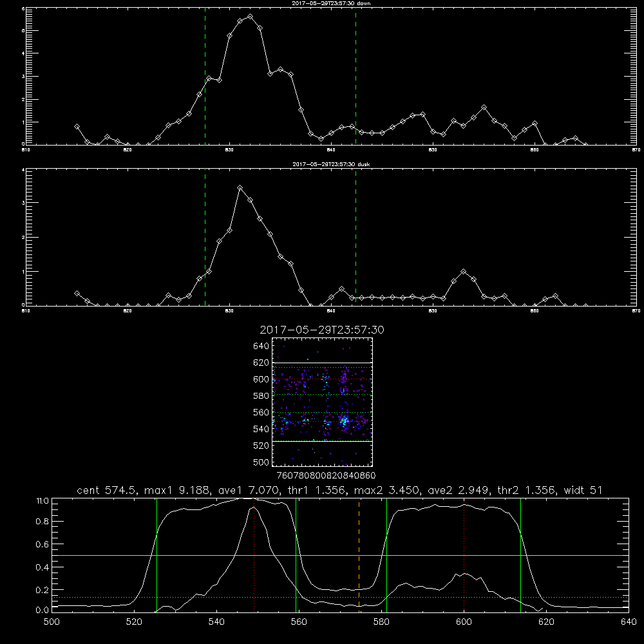Select the 'widt 51' value in statistics line
Screen dimensions: 644x644
583,490
